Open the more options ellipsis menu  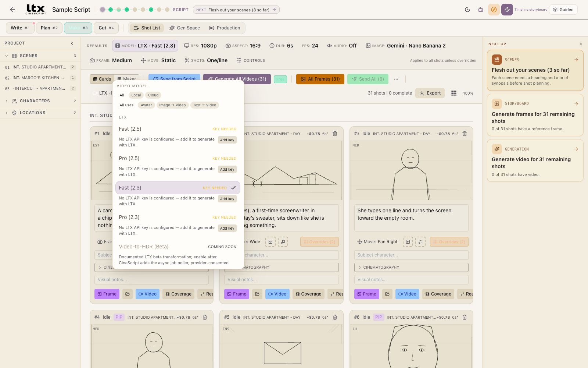tap(396, 79)
